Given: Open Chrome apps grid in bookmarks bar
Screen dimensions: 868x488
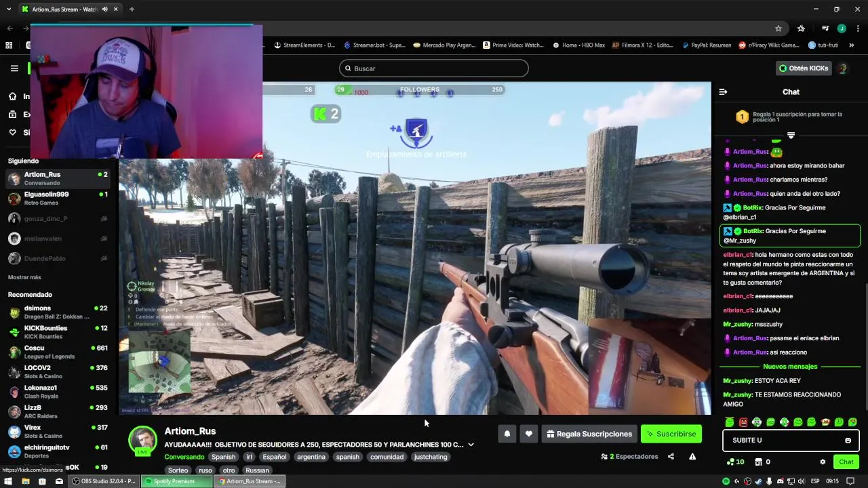Looking at the screenshot, I should point(9,45).
